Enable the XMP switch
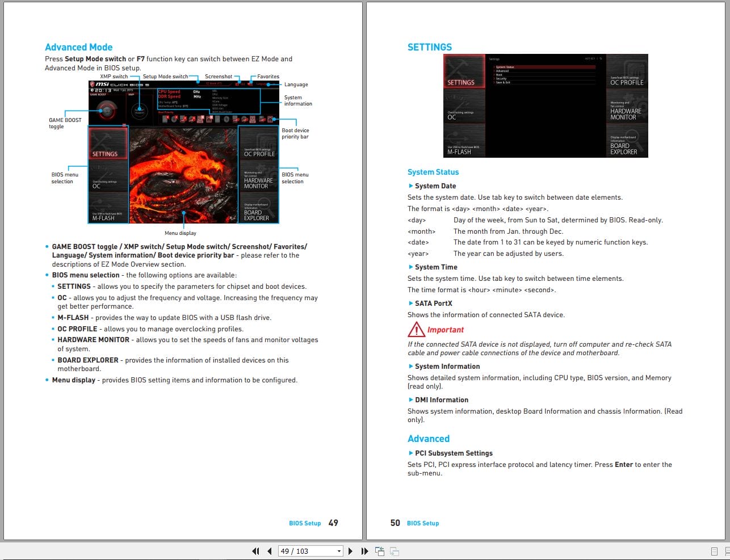The width and height of the screenshot is (730, 560). (139, 110)
